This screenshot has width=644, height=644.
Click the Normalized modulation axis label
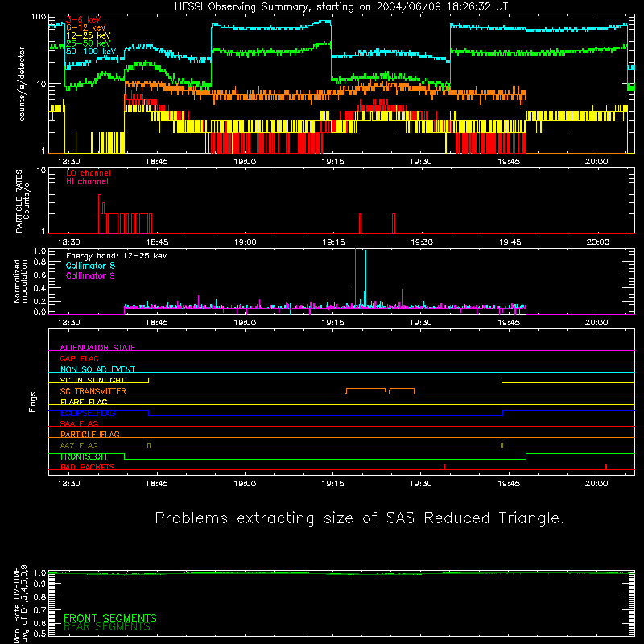[20, 281]
